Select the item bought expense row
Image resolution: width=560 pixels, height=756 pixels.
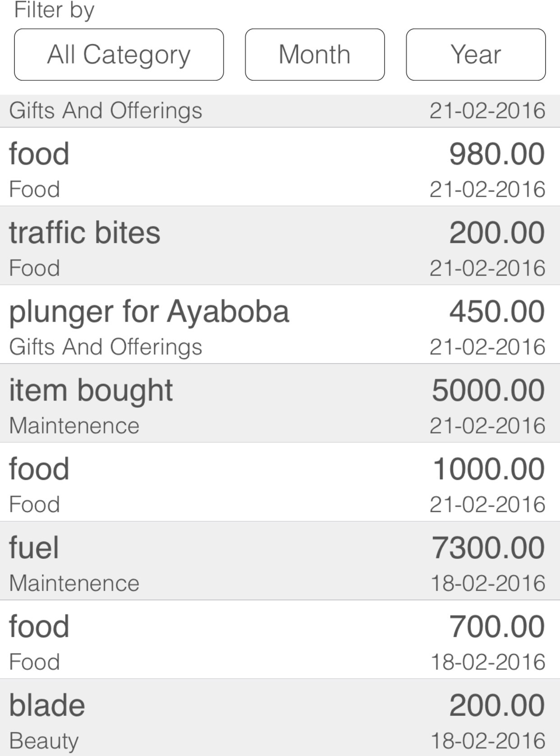pyautogui.click(x=280, y=403)
